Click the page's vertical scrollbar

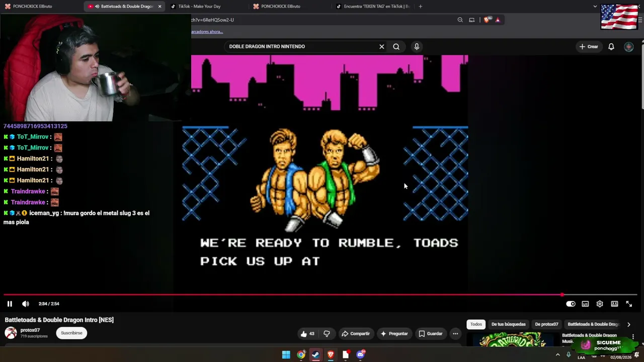[642, 75]
